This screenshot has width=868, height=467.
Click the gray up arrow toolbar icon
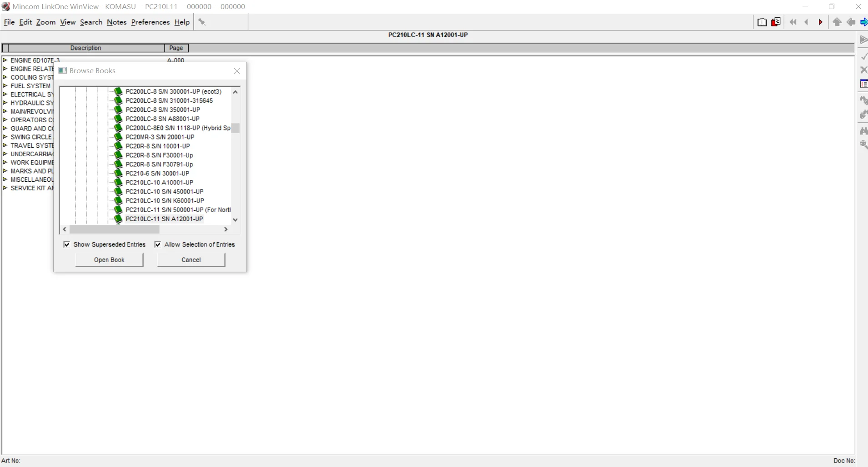[837, 22]
